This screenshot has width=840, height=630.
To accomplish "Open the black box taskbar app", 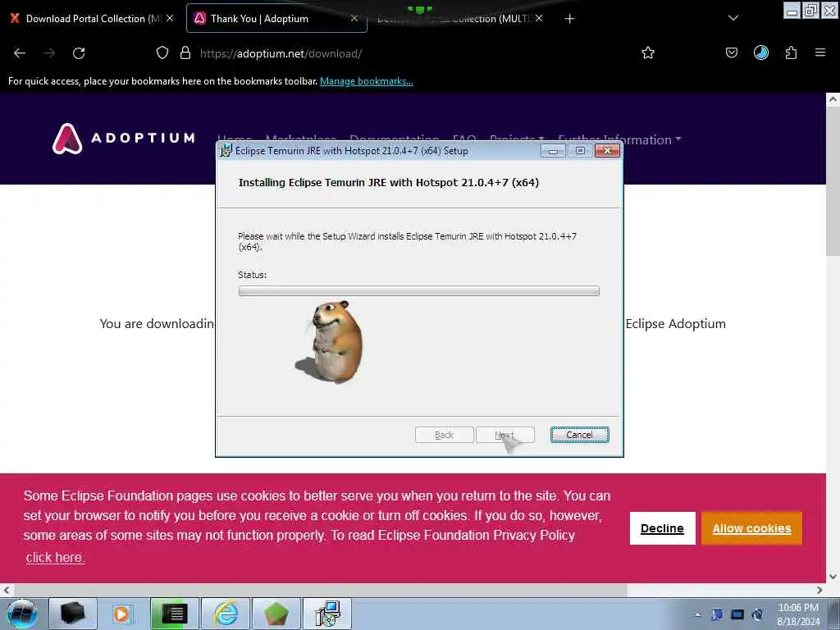I will point(73,614).
